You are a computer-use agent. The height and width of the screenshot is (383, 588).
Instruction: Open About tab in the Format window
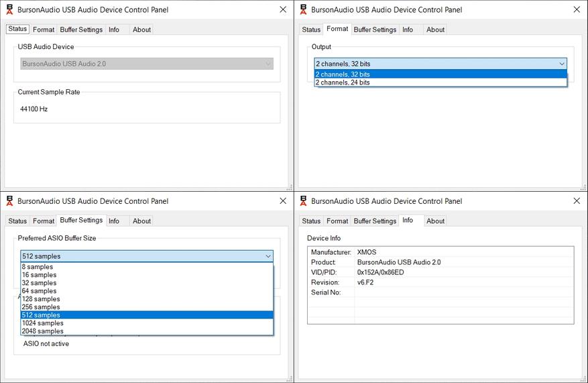[435, 30]
